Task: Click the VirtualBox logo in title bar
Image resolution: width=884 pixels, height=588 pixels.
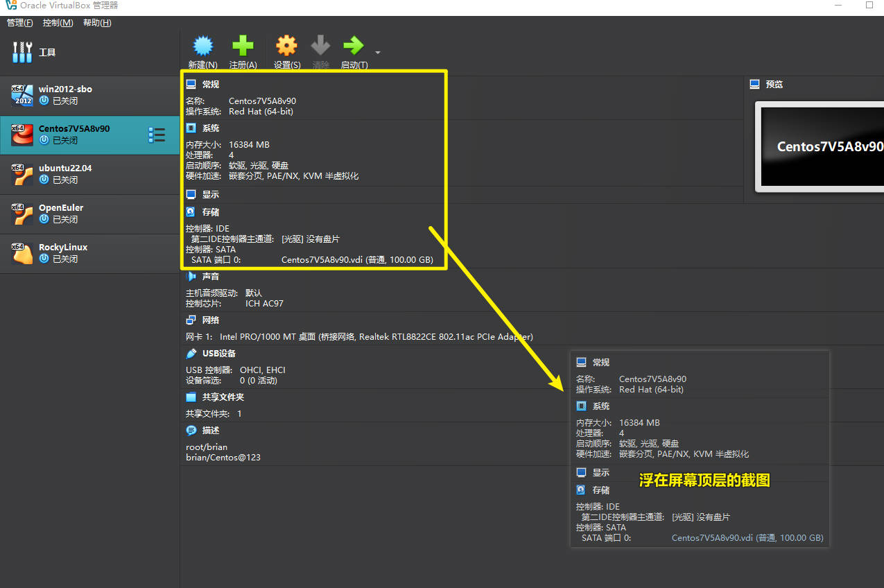Action: pos(10,6)
